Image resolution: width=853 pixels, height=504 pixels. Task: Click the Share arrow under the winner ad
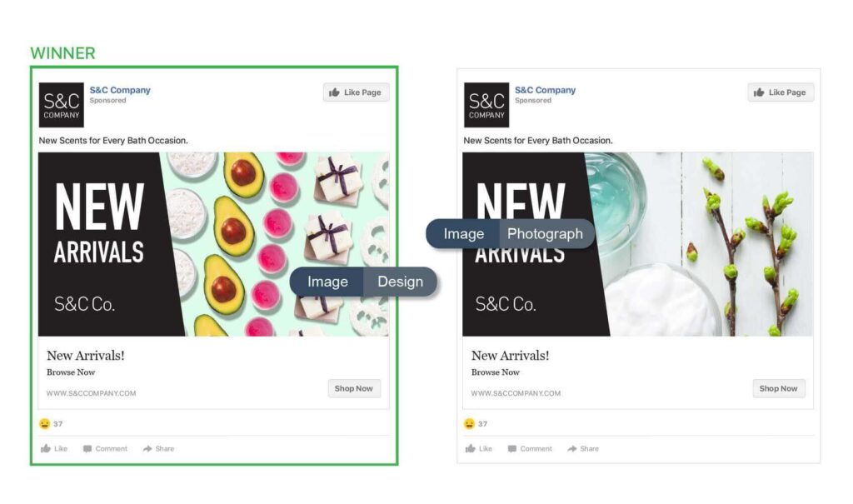(147, 448)
